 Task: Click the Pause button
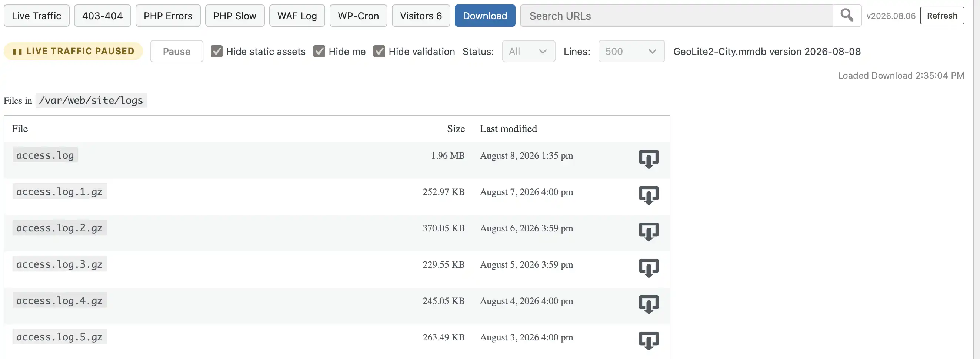click(x=177, y=51)
